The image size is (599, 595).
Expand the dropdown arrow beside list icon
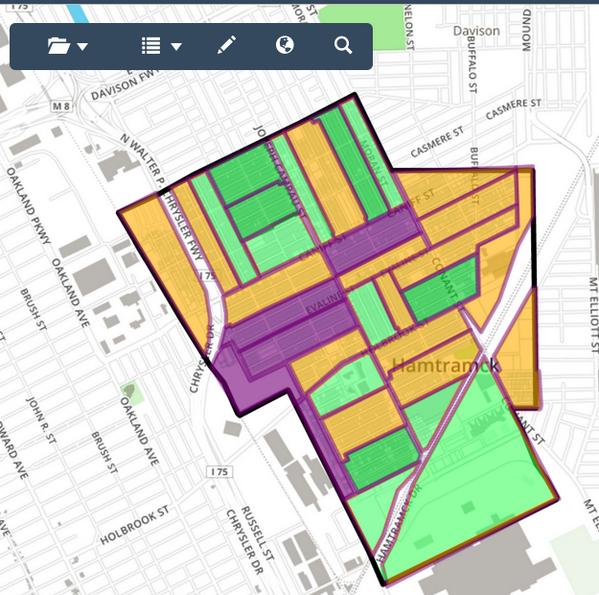click(x=176, y=47)
